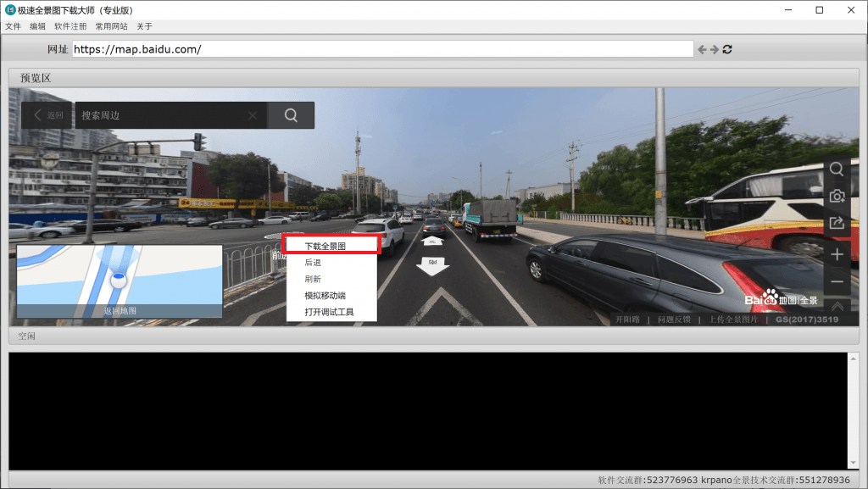Open the 文件 menu
868x489 pixels.
click(x=13, y=26)
